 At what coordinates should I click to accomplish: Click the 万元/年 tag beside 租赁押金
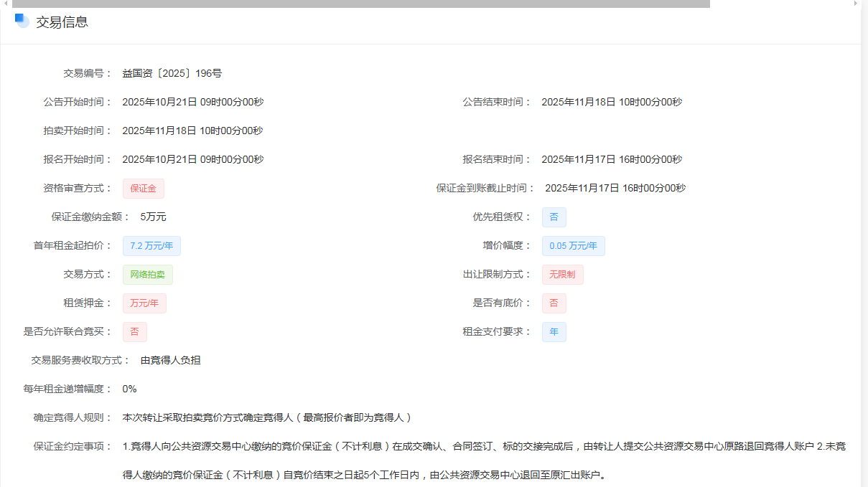click(144, 303)
